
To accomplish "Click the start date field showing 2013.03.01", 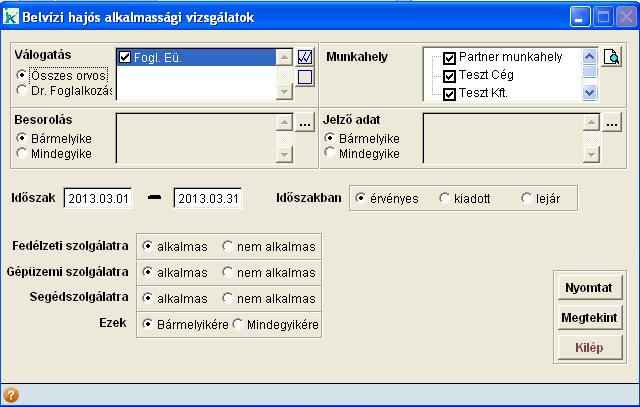I will pos(97,199).
